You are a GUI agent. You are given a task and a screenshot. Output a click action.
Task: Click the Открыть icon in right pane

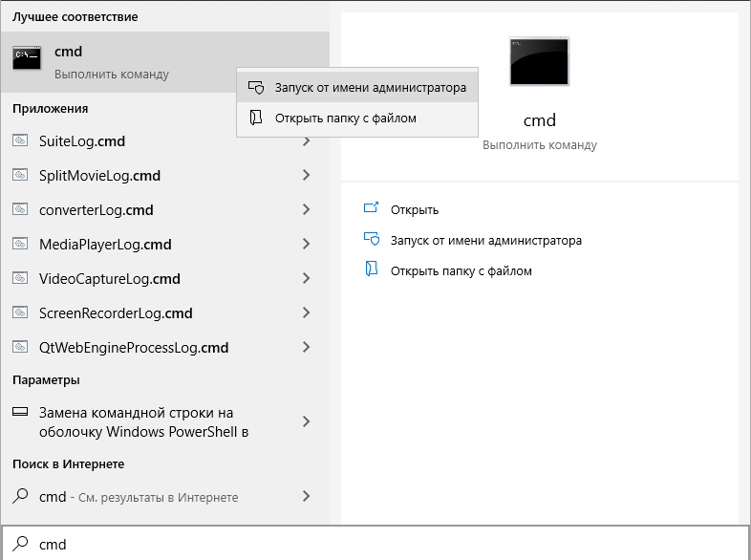coord(371,207)
